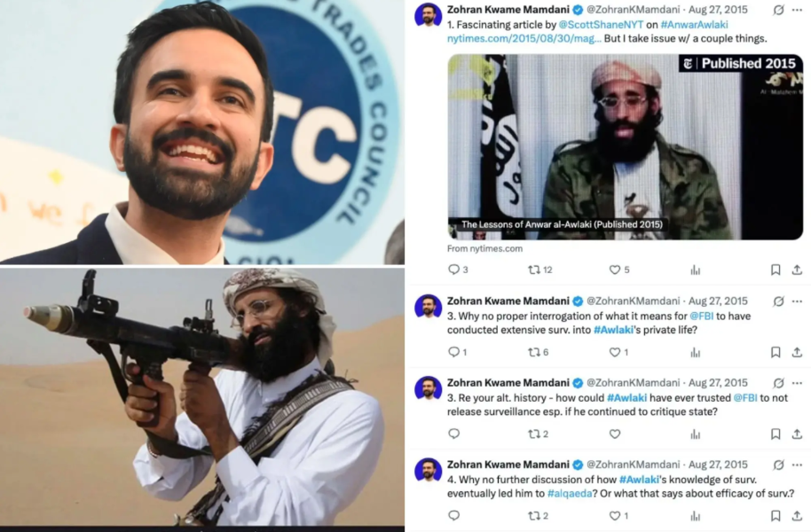Follow the #AnwarAwlaki hashtag link
The height and width of the screenshot is (532, 811).
point(694,24)
